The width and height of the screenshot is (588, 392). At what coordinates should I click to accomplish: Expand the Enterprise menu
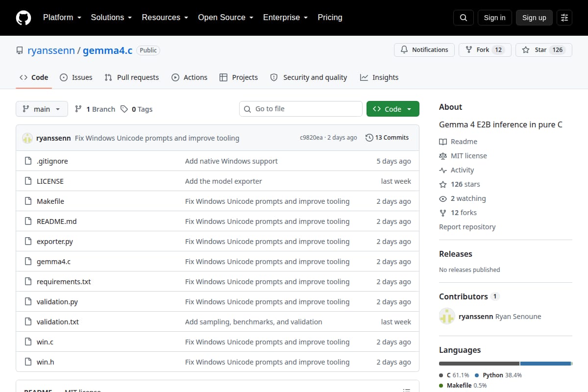(x=285, y=18)
